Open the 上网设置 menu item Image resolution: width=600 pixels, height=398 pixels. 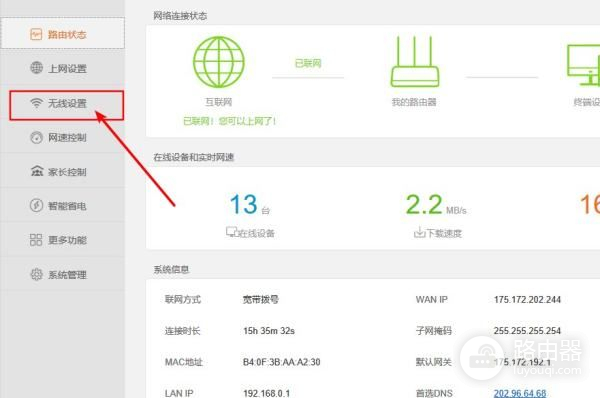tap(63, 68)
